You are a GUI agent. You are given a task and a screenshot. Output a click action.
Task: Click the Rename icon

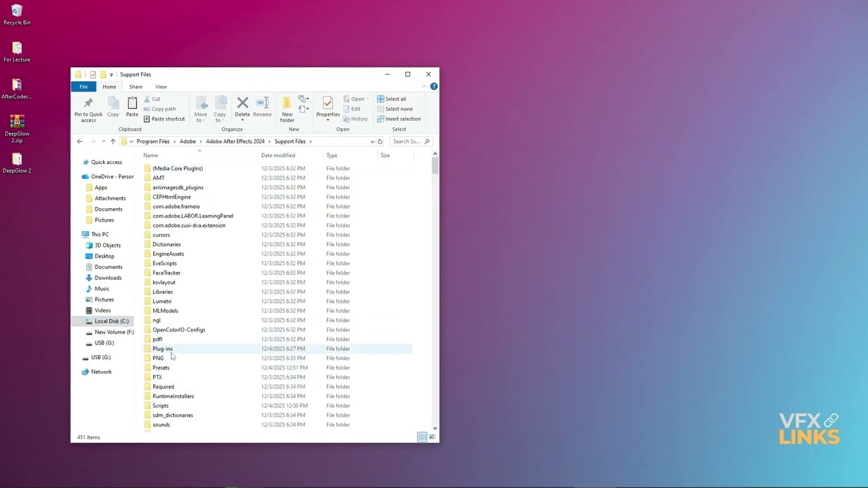262,103
